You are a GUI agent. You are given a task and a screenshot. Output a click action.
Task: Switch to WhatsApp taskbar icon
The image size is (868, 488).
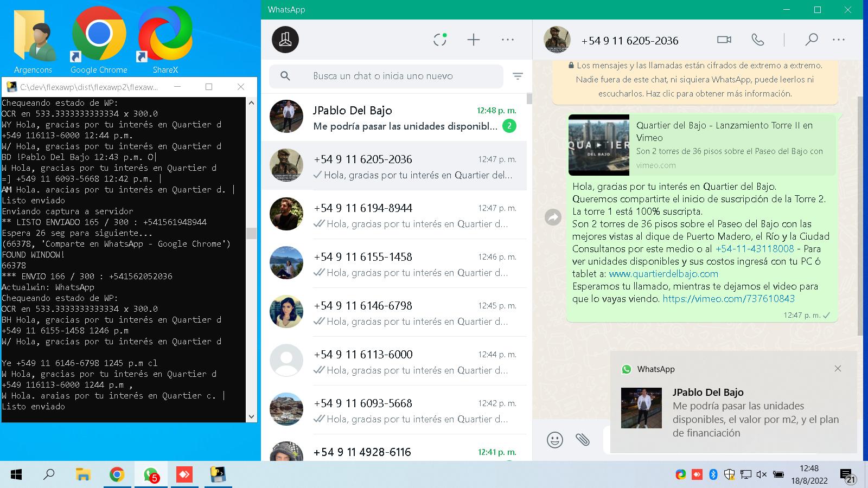(x=151, y=475)
